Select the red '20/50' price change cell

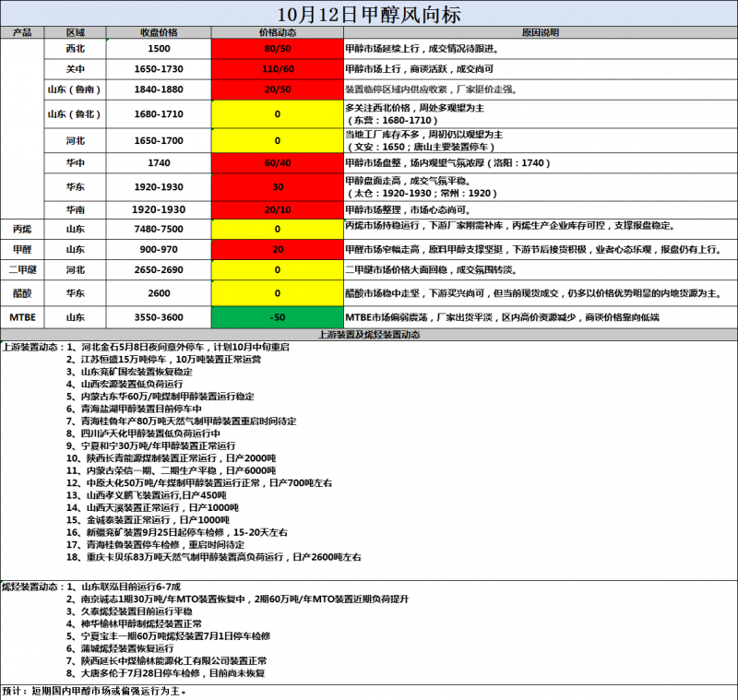pyautogui.click(x=278, y=89)
